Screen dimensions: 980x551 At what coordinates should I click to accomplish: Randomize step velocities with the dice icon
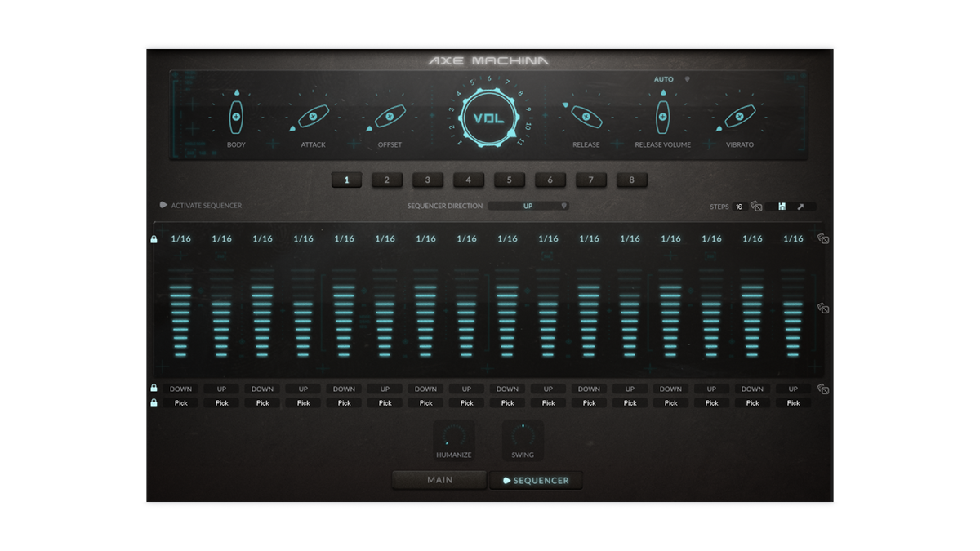pos(823,309)
